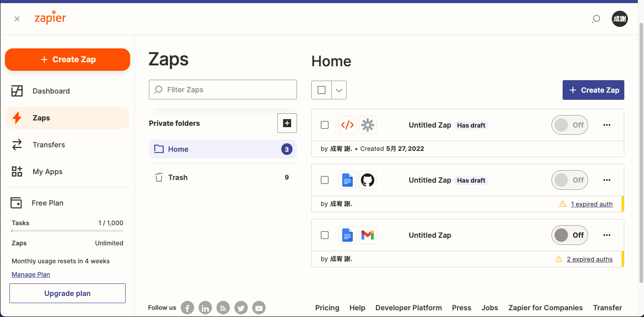
Task: Select Zaps in the sidebar
Action: tap(68, 118)
